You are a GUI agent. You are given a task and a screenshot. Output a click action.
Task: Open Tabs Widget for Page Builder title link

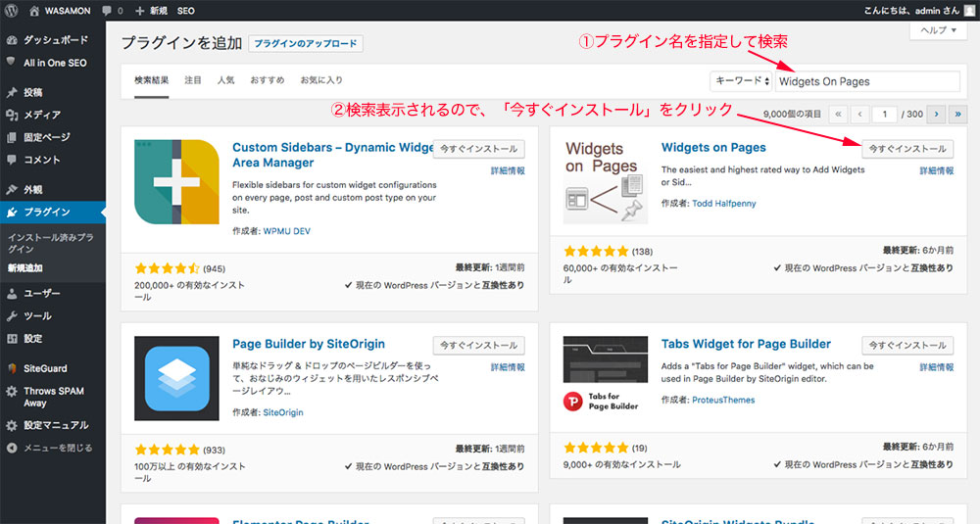tap(746, 344)
